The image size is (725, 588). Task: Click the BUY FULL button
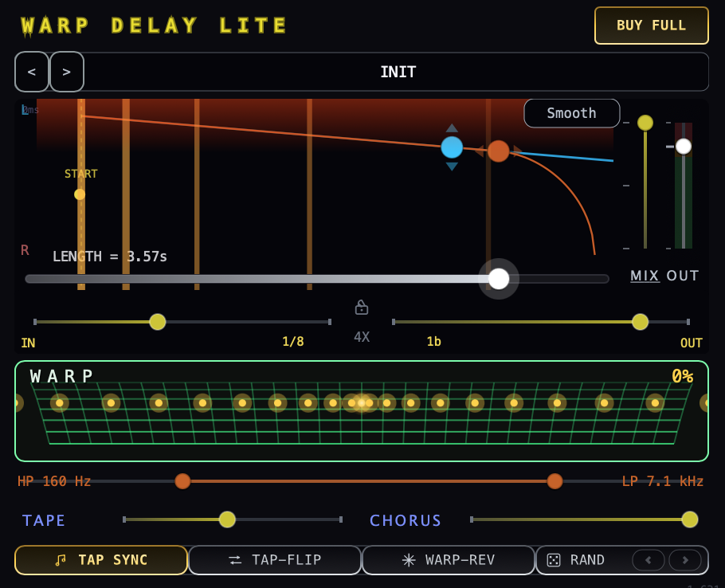click(x=651, y=25)
